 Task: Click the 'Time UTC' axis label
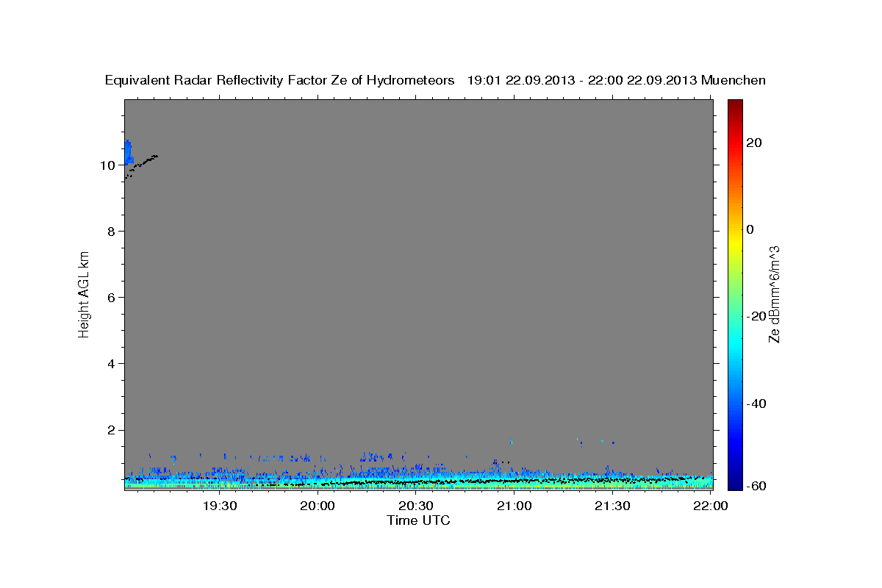[418, 520]
